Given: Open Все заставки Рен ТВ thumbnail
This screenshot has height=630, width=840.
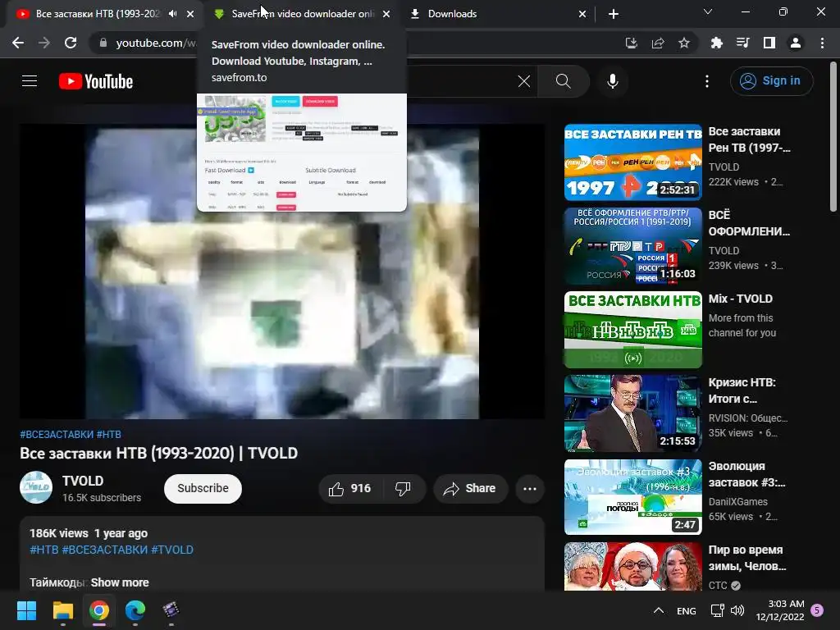Looking at the screenshot, I should 632,162.
